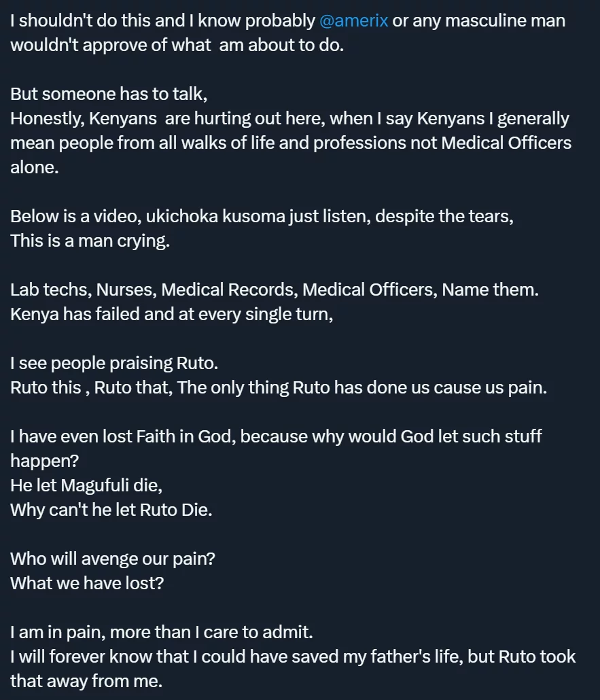
Task: Click the text "This is a man crying."
Action: [90, 241]
